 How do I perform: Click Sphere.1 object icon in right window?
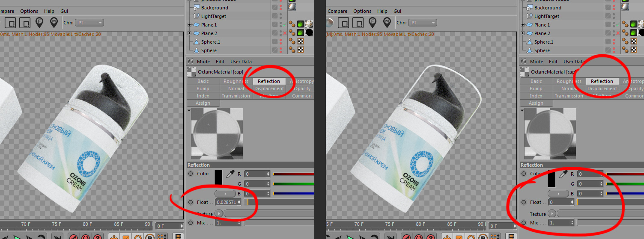pos(530,42)
